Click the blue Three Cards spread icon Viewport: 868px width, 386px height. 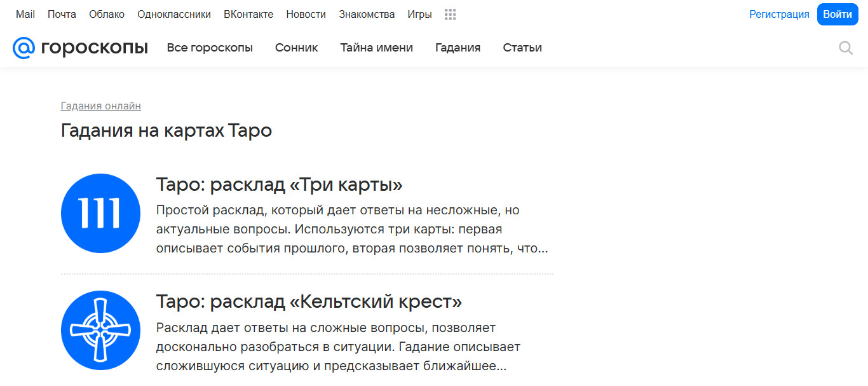coord(100,213)
